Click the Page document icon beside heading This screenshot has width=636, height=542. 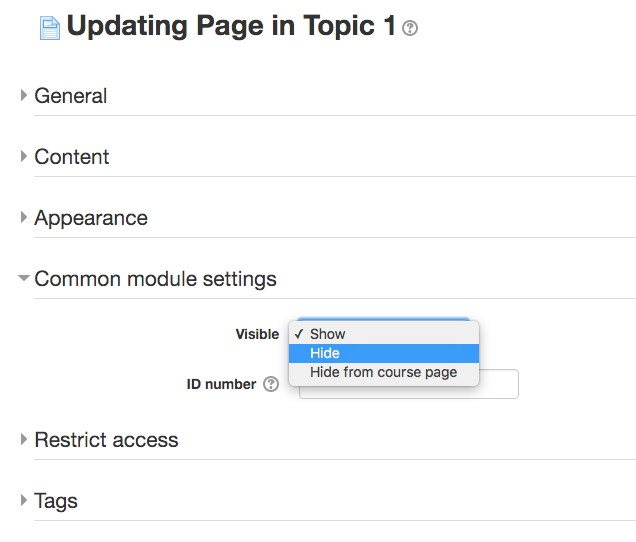click(x=50, y=28)
